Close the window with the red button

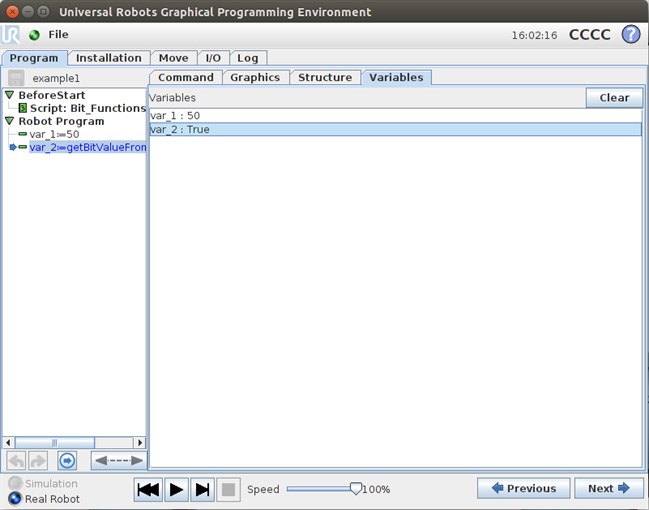coord(12,12)
